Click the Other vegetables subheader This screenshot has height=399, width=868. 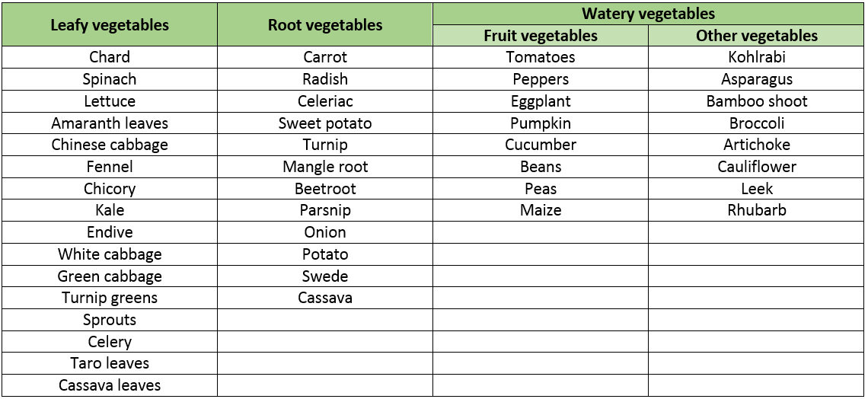pos(756,36)
